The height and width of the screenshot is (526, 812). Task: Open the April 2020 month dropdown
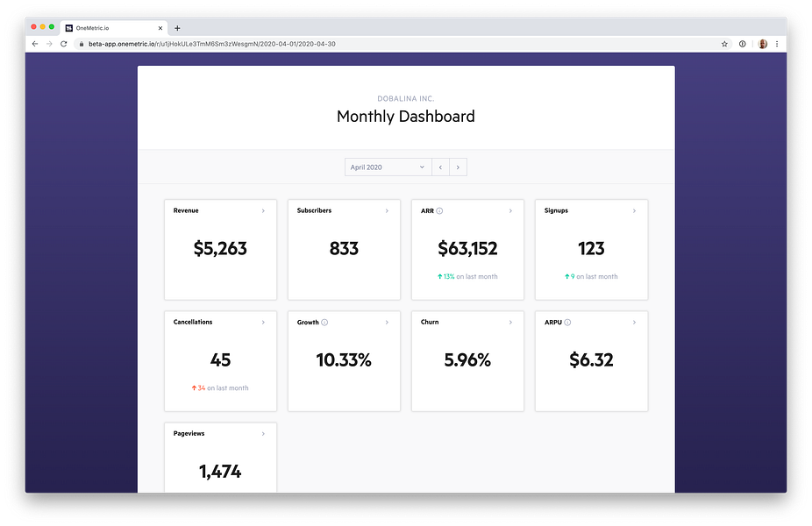(388, 167)
